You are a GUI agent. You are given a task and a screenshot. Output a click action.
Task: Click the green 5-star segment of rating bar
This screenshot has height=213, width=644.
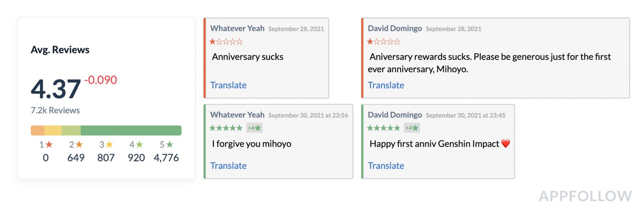coord(131,130)
